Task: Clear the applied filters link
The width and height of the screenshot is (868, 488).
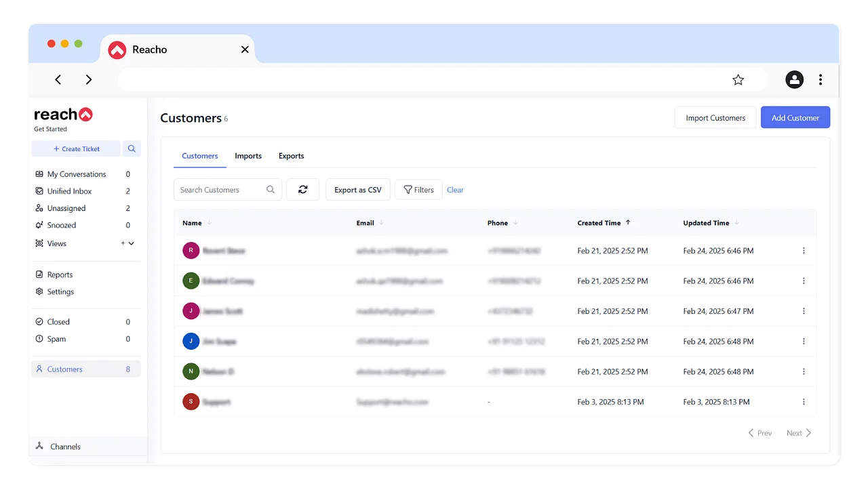Action: 455,190
